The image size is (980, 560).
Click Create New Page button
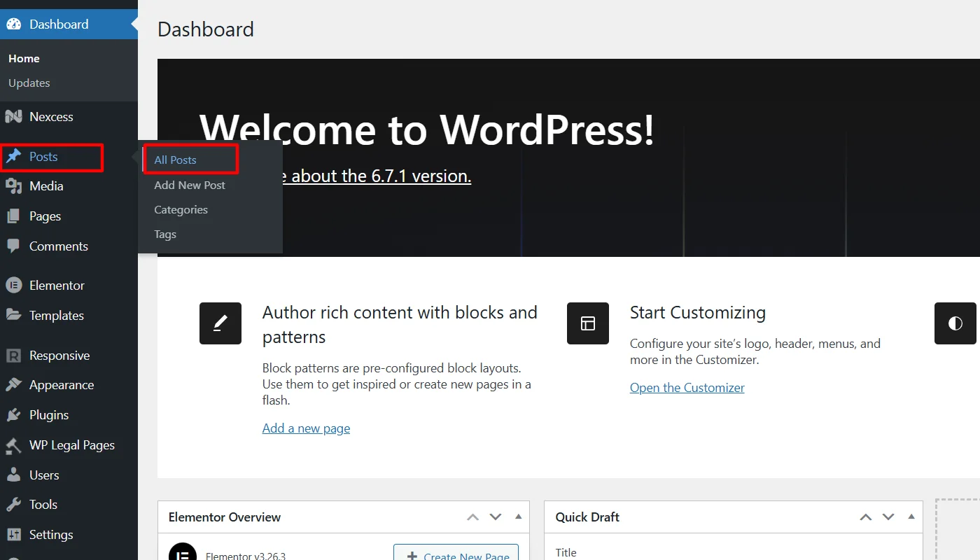tap(456, 552)
